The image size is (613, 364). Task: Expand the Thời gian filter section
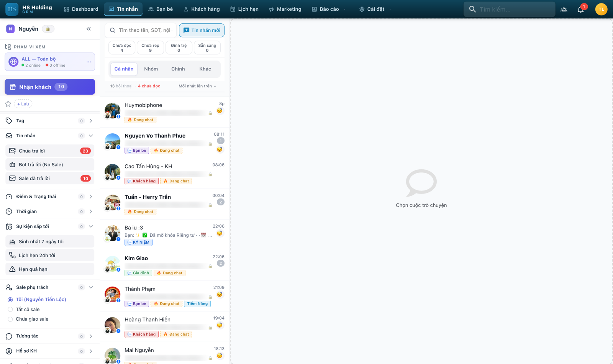pos(91,212)
